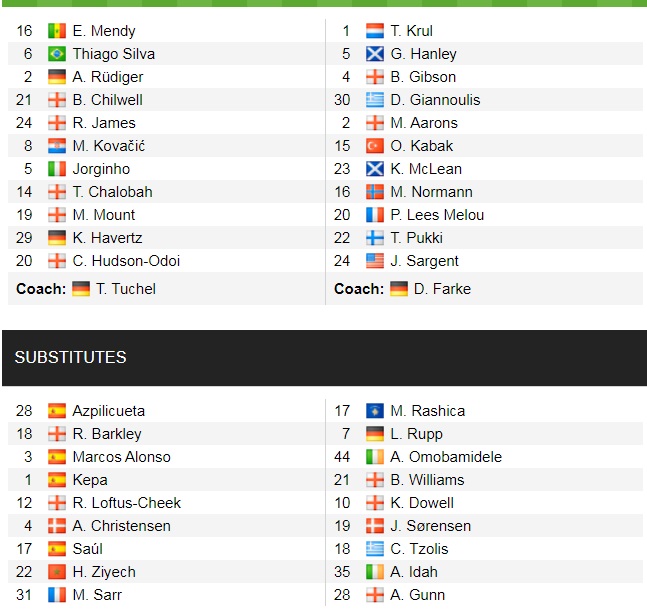Click the Kosovo flag next to M. Rashica
Image resolution: width=647 pixels, height=616 pixels.
375,411
